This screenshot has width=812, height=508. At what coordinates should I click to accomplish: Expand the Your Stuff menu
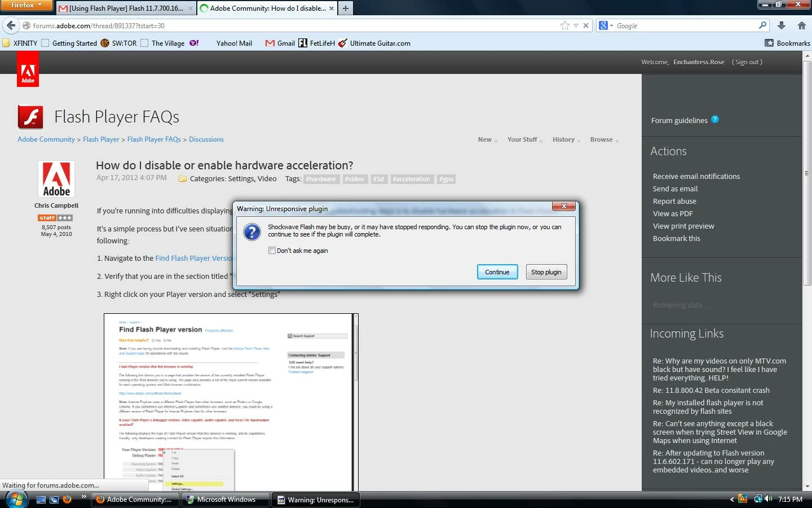point(524,139)
